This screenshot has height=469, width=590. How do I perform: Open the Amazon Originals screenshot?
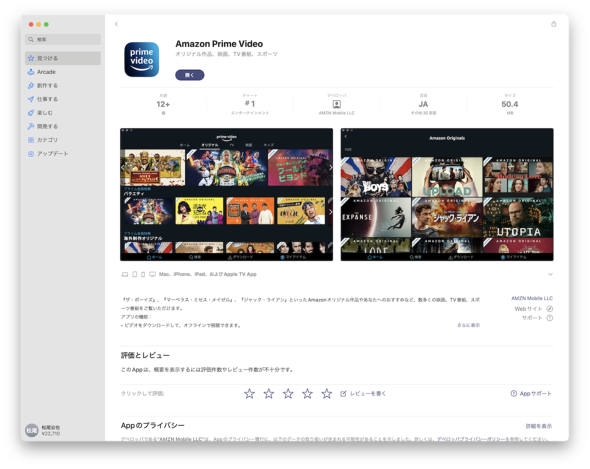(447, 195)
